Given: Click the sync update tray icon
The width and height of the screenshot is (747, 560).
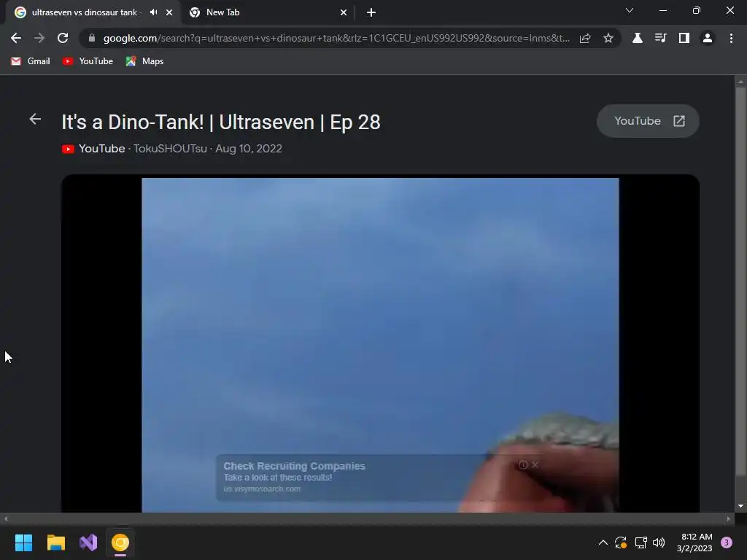Looking at the screenshot, I should [621, 542].
